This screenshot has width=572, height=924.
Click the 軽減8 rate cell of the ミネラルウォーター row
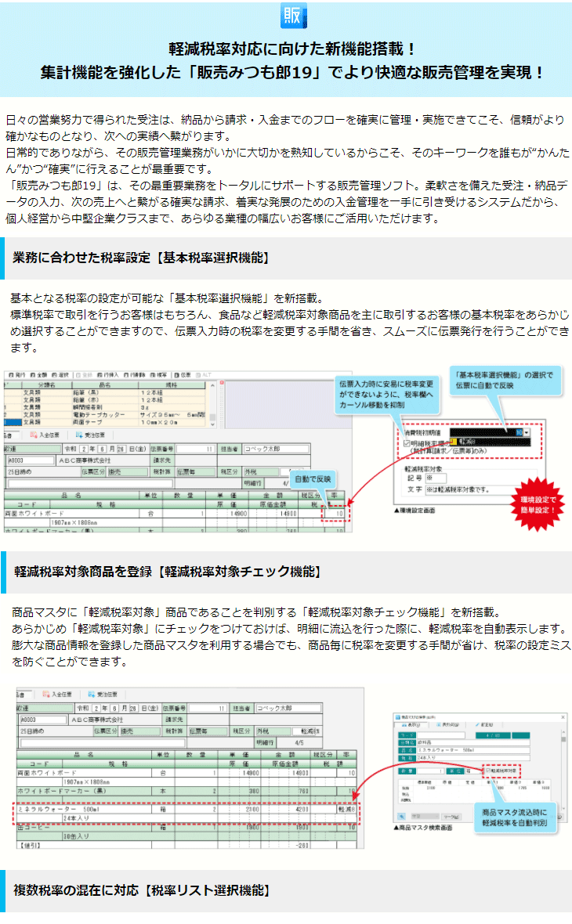pyautogui.click(x=346, y=809)
